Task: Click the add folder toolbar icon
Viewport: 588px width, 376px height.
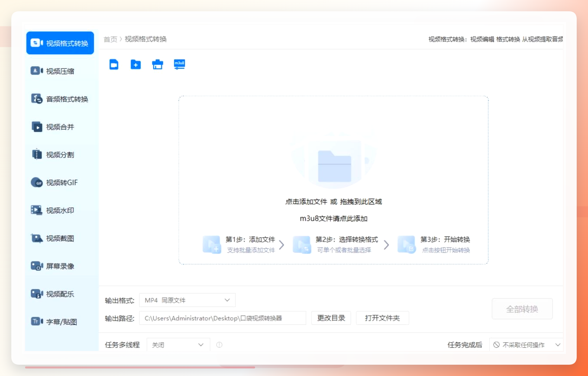Action: pyautogui.click(x=136, y=64)
